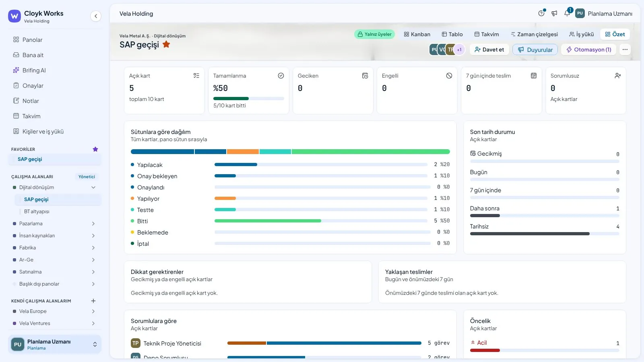Add a new workspace with plus icon
644x362 pixels.
point(93,301)
